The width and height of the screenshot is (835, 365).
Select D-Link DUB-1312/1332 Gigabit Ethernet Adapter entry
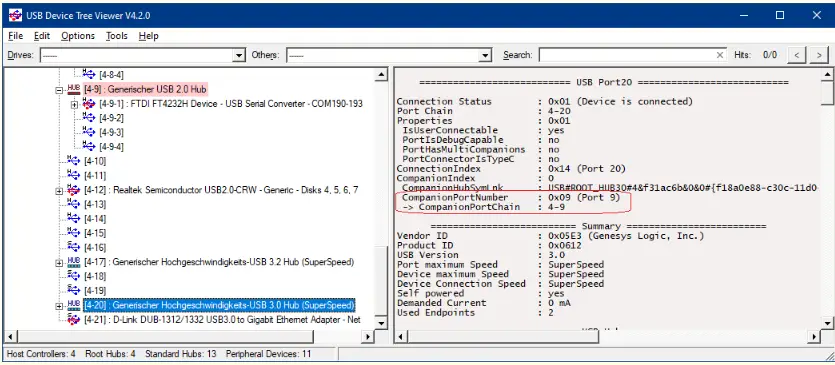(222, 320)
